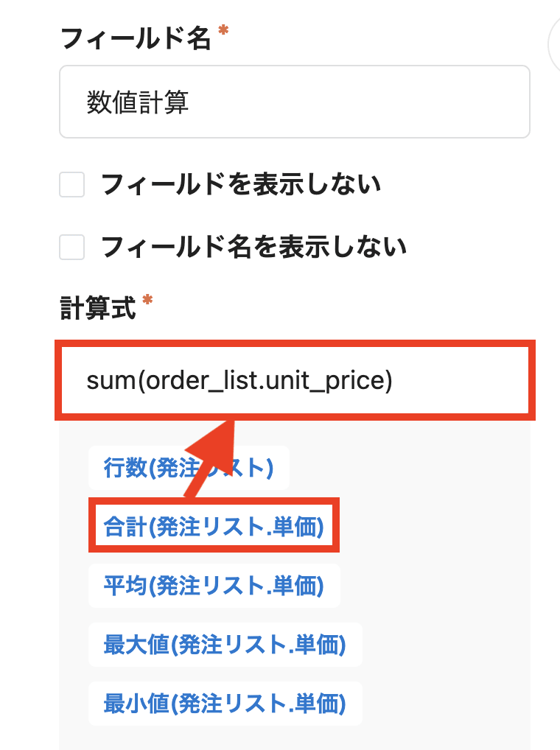The height and width of the screenshot is (750, 560).
Task: Click the sum suggestion below the formula
Action: click(214, 526)
